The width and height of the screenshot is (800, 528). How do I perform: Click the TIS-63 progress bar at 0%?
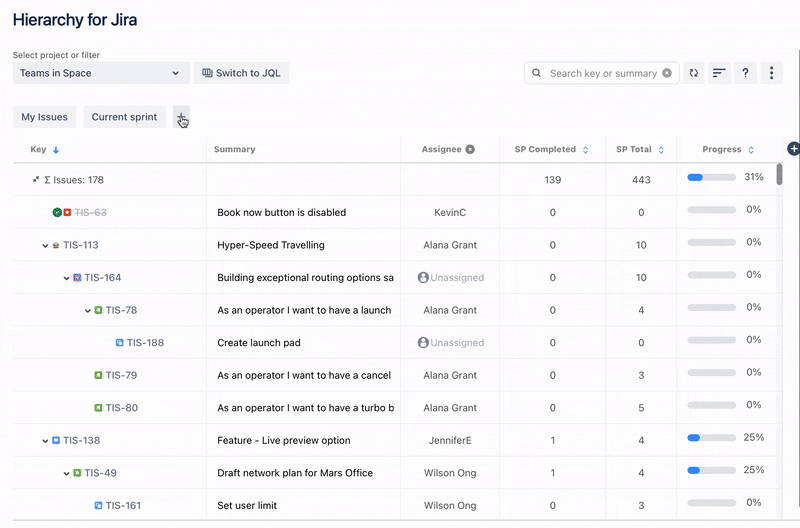[x=711, y=210]
